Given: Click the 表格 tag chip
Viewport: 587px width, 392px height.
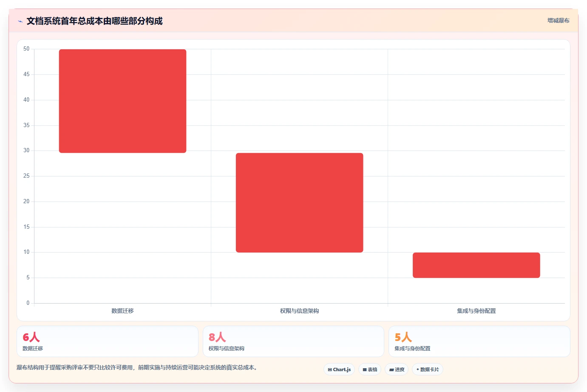Looking at the screenshot, I should (370, 369).
